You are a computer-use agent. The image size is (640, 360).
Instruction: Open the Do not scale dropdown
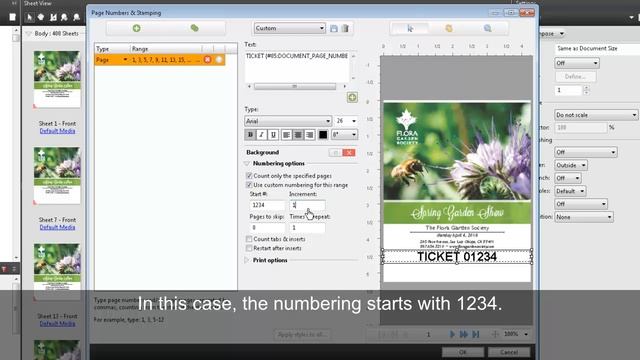[596, 115]
